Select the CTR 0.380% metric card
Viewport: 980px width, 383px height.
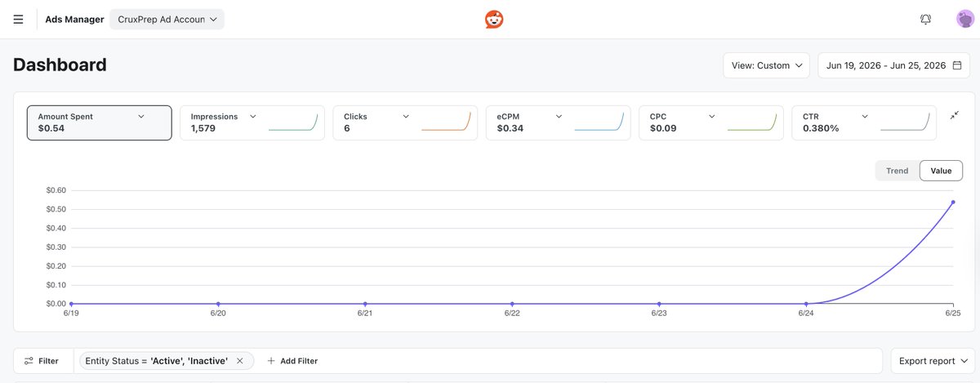pos(864,122)
